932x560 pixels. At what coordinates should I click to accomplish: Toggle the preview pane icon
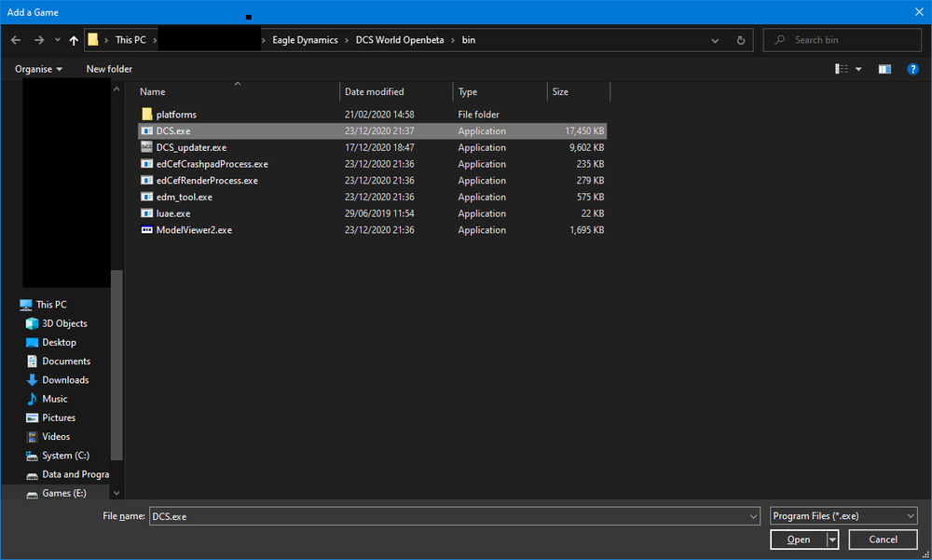click(x=884, y=69)
